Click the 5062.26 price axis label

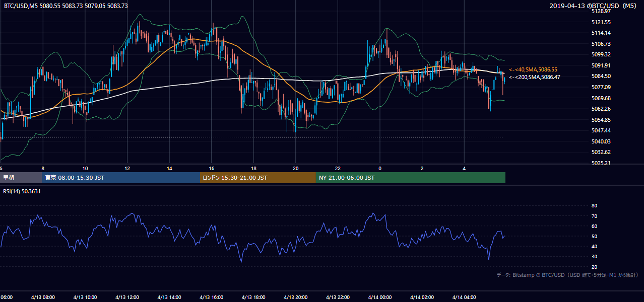[602, 109]
